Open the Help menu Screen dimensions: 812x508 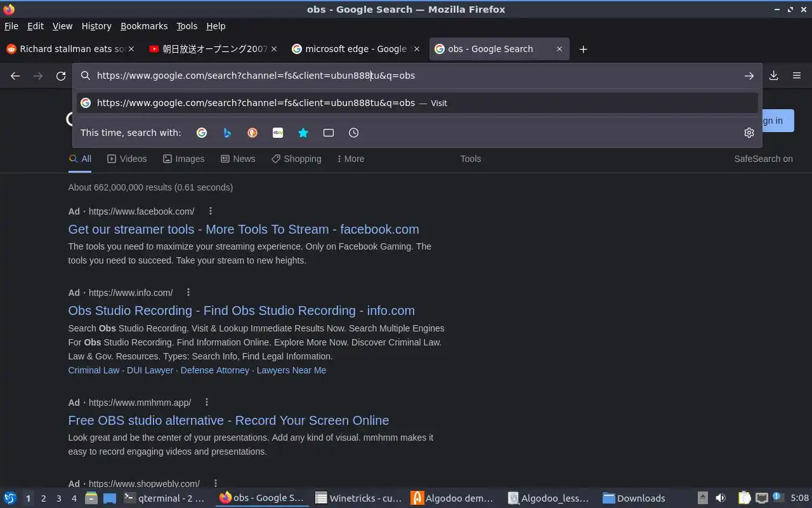pyautogui.click(x=216, y=26)
